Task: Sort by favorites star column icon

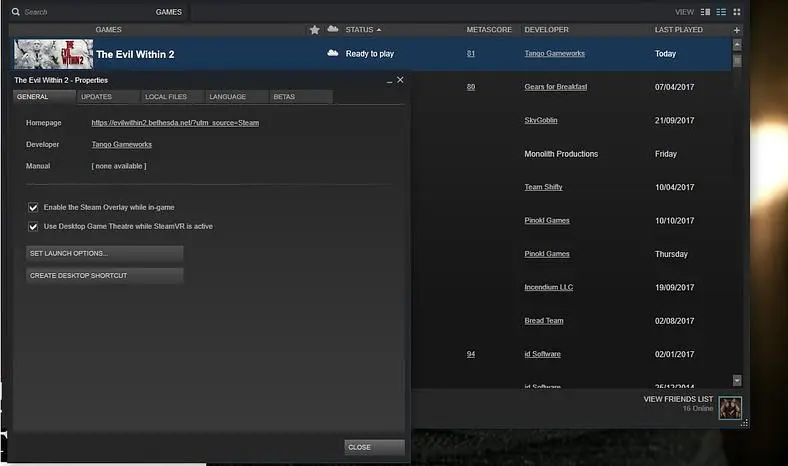Action: 315,30
